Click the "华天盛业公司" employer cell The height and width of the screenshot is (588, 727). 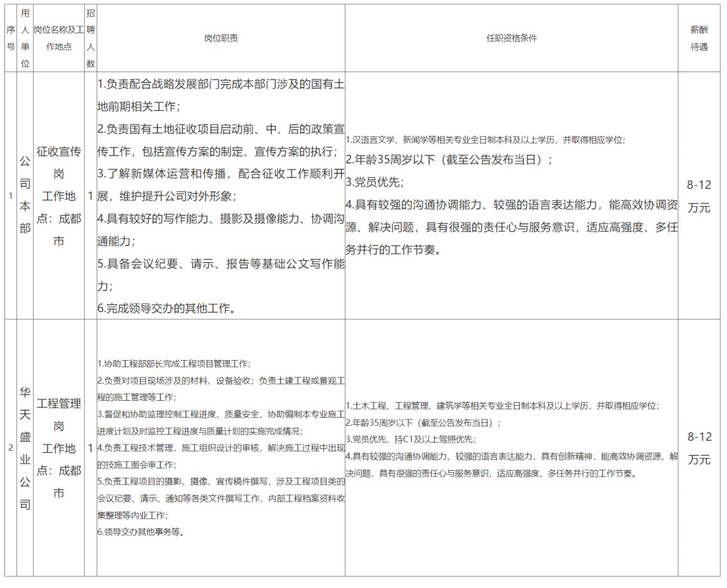[25, 448]
